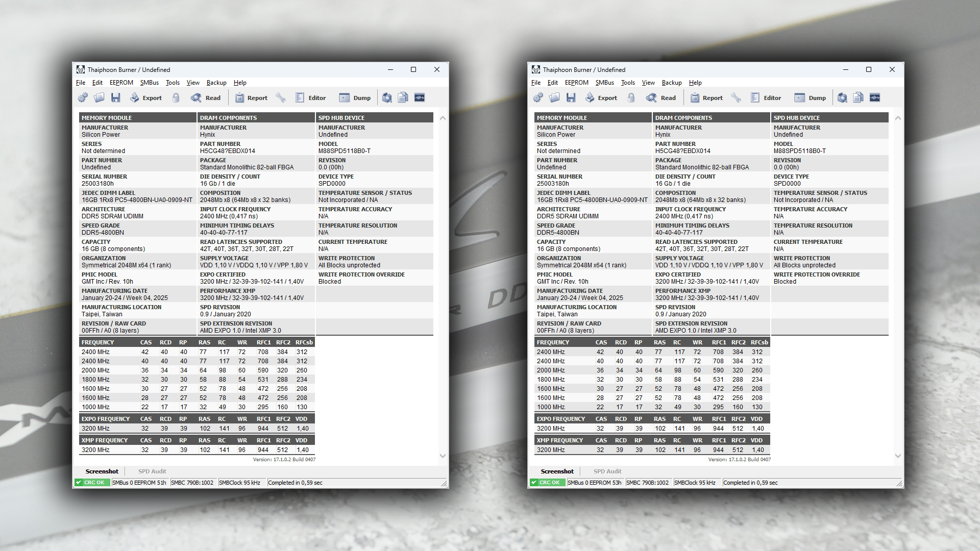Click the floppy disk save icon in the right window
Screen dimensions: 980x551
571,97
